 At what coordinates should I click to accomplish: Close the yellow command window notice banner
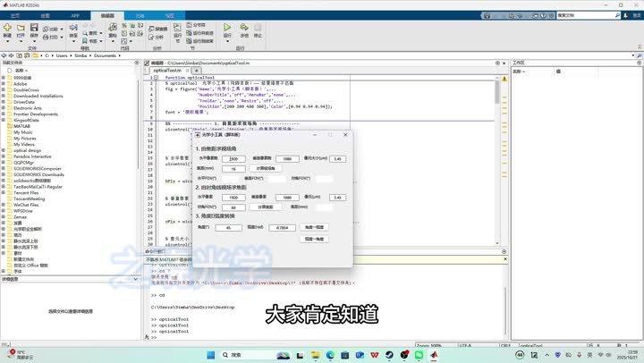coord(504,259)
